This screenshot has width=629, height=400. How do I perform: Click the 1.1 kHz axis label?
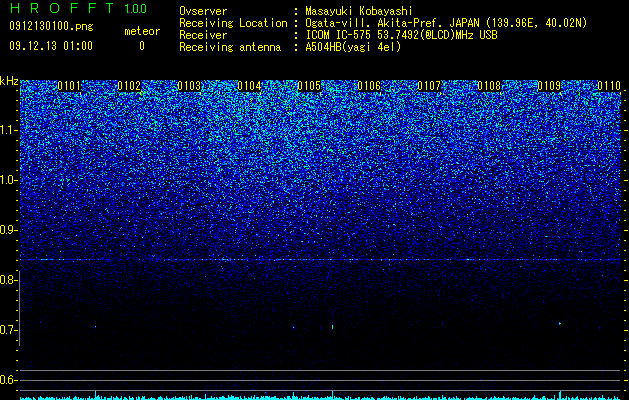tap(9, 130)
